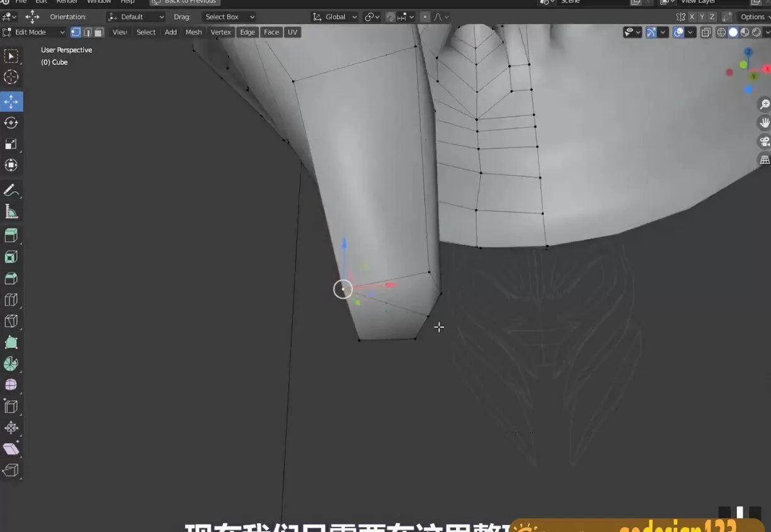Open the Mesh menu
Screen dimensions: 771x532
coord(193,32)
